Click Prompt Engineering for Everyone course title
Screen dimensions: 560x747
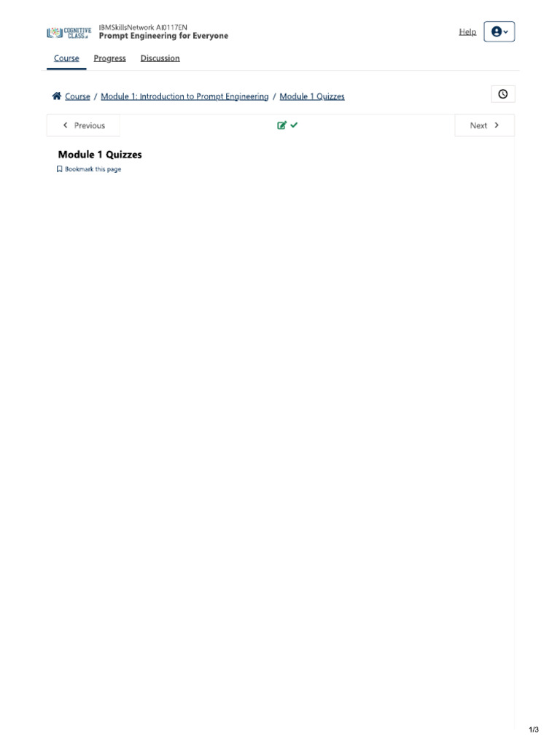163,36
